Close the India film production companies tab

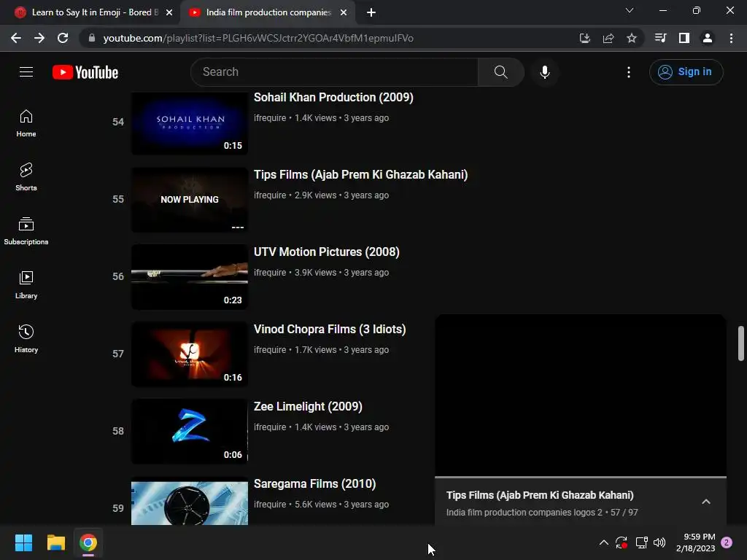tap(344, 12)
